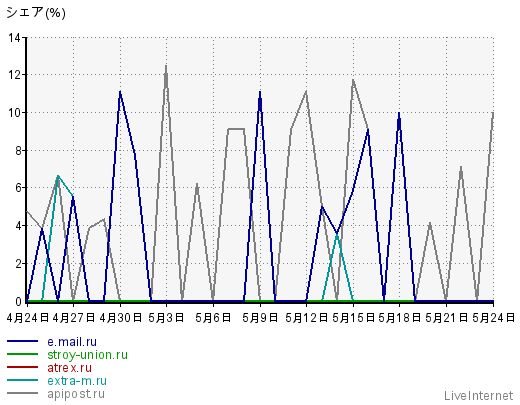The width and height of the screenshot is (520, 405).
Task: Select the atrex.ru legend entry
Action: point(69,368)
